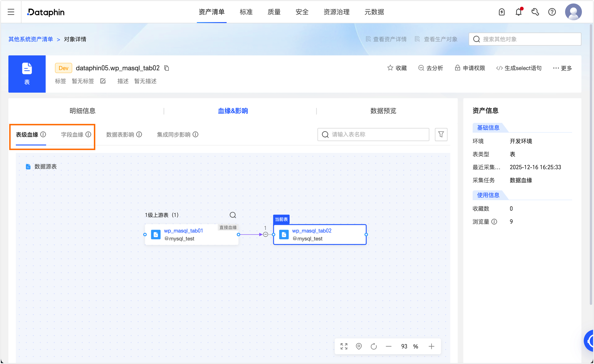Collapse the upstream node with minus circle
Screen dimensions: 594x364
tap(265, 234)
